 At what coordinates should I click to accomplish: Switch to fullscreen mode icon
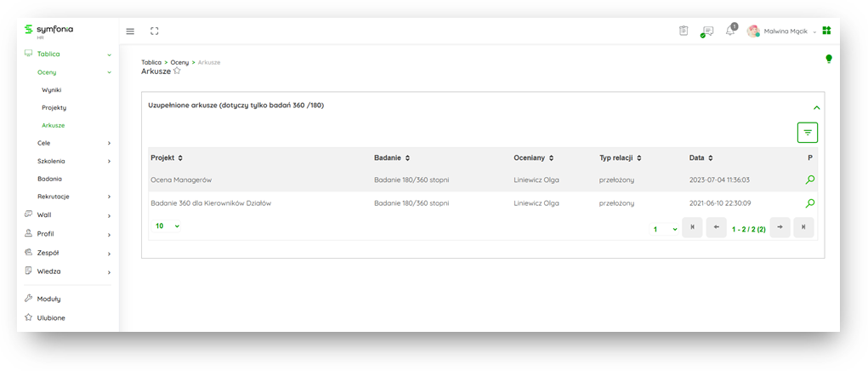[x=155, y=31]
